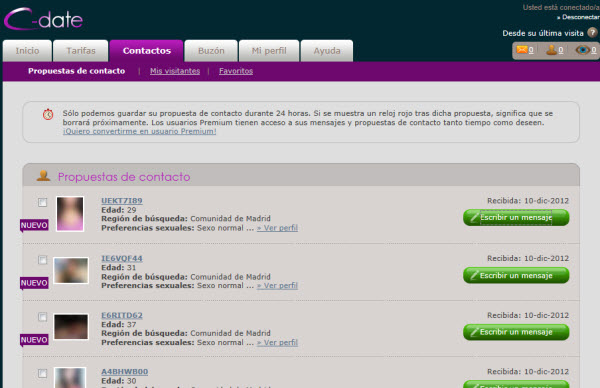Screen dimensions: 600x388
Task: Open profile name UEKT7I89
Action: coord(122,201)
